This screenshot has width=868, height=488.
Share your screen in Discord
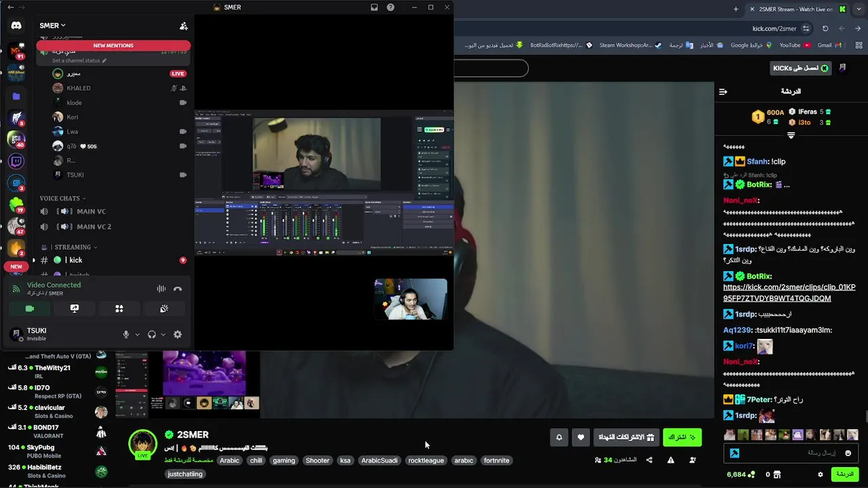(75, 308)
